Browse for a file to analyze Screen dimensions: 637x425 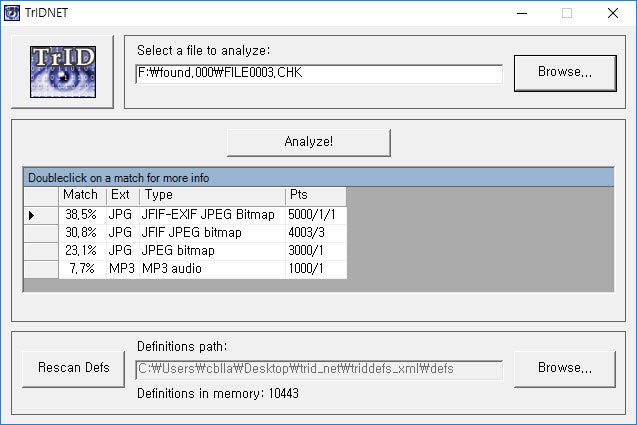click(564, 72)
